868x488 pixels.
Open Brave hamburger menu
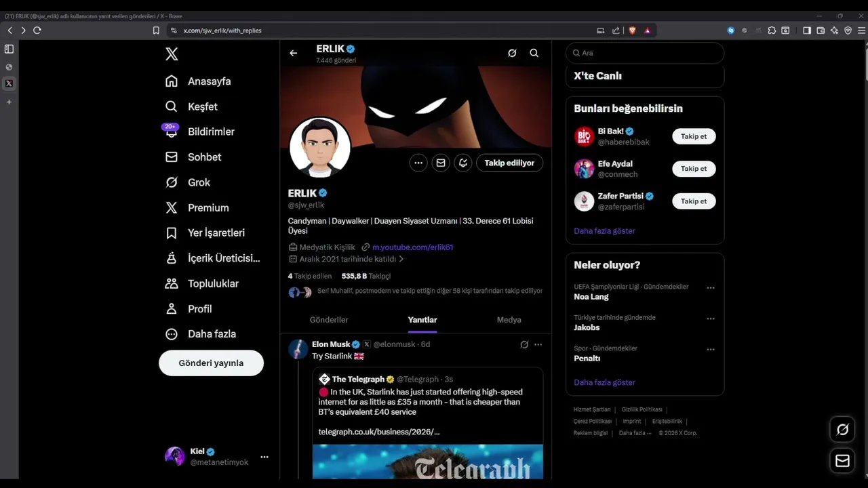coord(861,30)
